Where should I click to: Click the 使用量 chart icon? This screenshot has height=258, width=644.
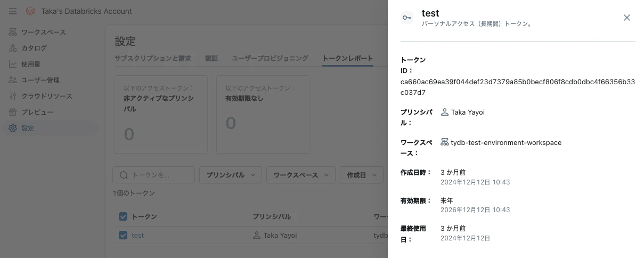tap(13, 64)
